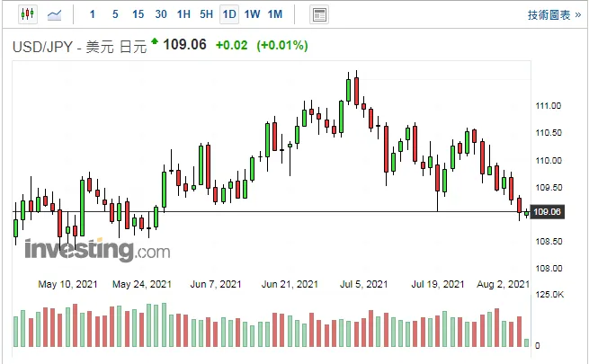589x364 pixels.
Task: Click the +0.02 change value
Action: (231, 46)
